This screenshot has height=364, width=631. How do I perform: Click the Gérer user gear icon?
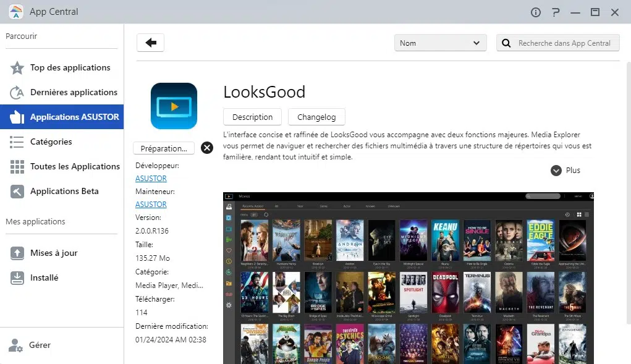(x=15, y=345)
